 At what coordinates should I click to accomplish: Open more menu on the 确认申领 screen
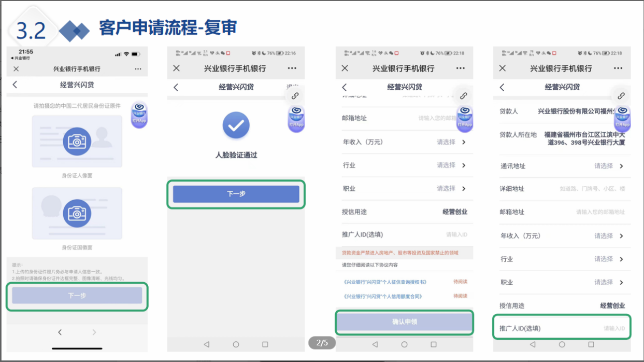(461, 68)
